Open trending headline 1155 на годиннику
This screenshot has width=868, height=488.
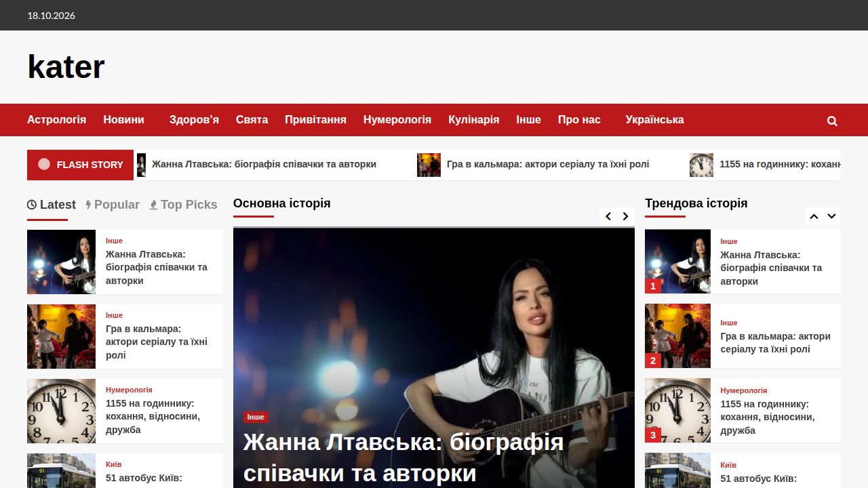point(768,417)
